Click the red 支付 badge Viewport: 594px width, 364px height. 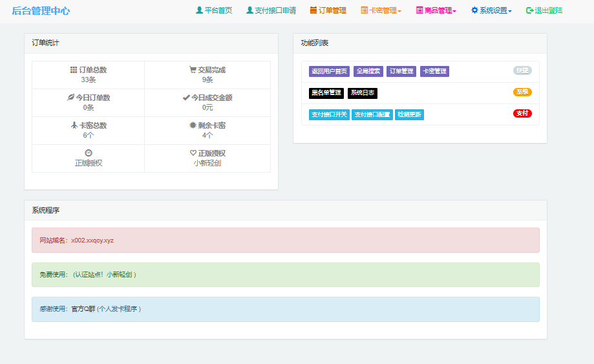(x=522, y=113)
